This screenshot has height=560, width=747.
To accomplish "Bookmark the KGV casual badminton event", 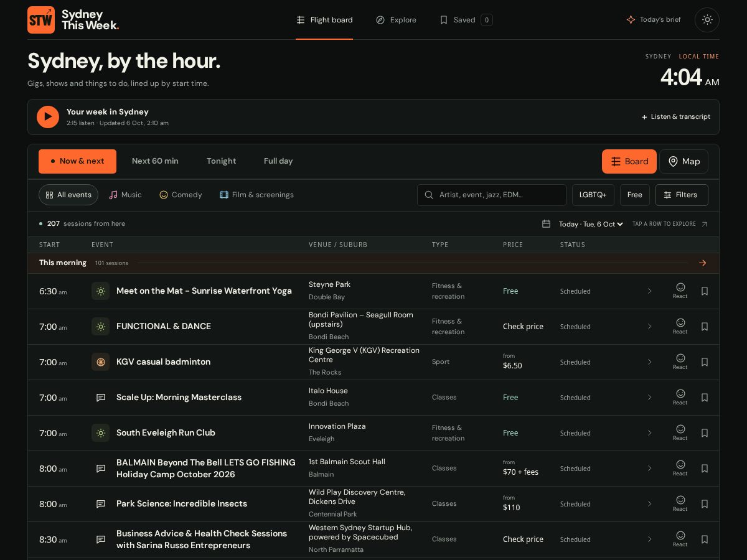I will [x=705, y=362].
